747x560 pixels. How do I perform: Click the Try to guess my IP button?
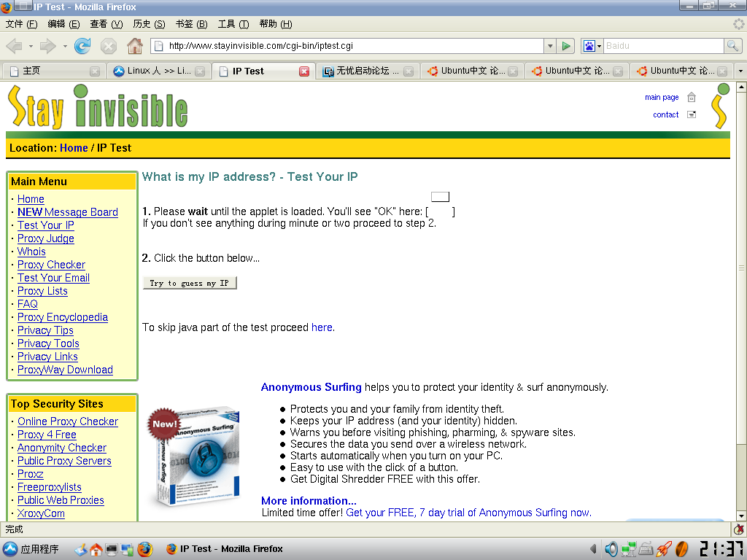pyautogui.click(x=190, y=283)
